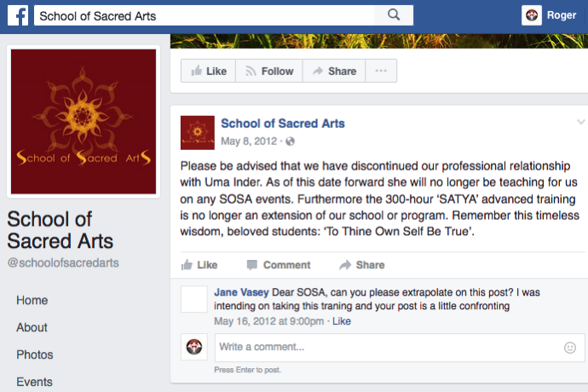
Task: Click the Comment speech bubble icon
Action: click(x=251, y=265)
